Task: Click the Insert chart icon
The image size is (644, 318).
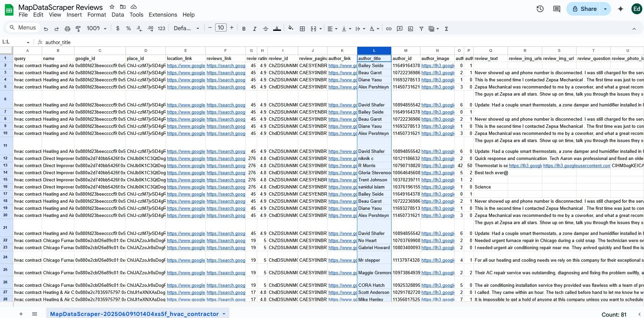Action: coord(411,29)
